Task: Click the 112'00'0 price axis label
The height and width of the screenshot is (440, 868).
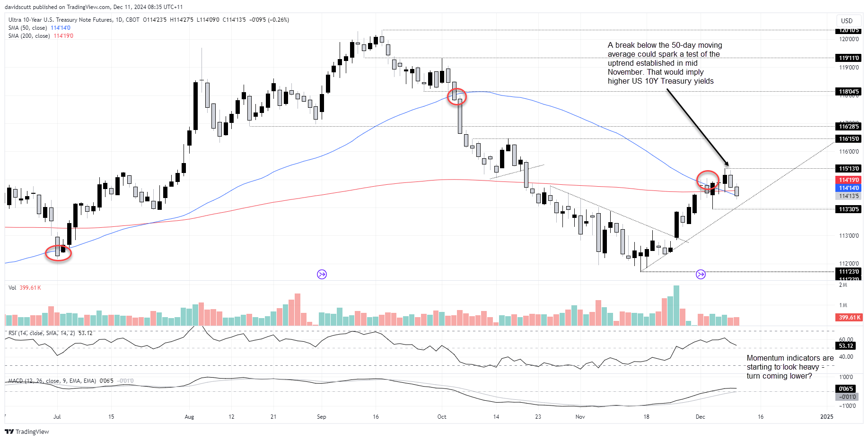Action: (849, 264)
